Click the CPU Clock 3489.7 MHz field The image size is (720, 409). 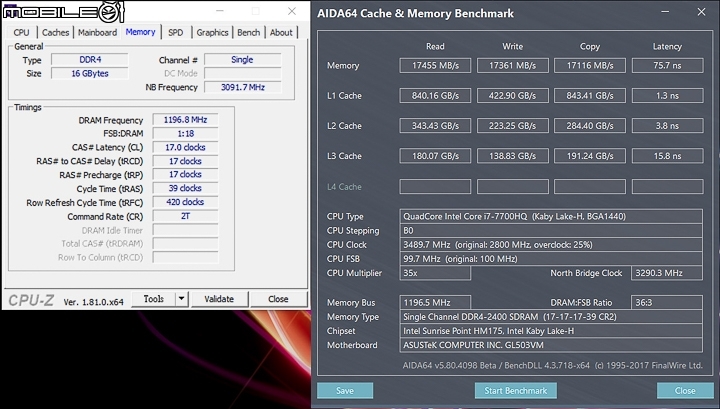tap(551, 245)
